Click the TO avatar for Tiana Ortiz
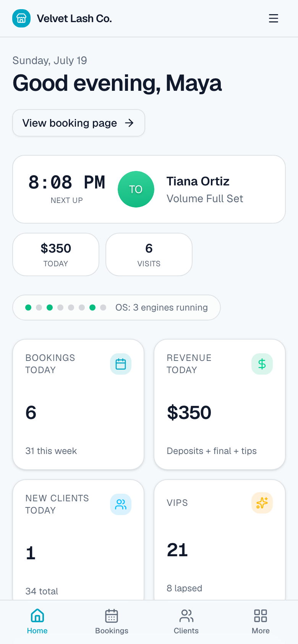Viewport: 298px width, 644px height. point(136,189)
